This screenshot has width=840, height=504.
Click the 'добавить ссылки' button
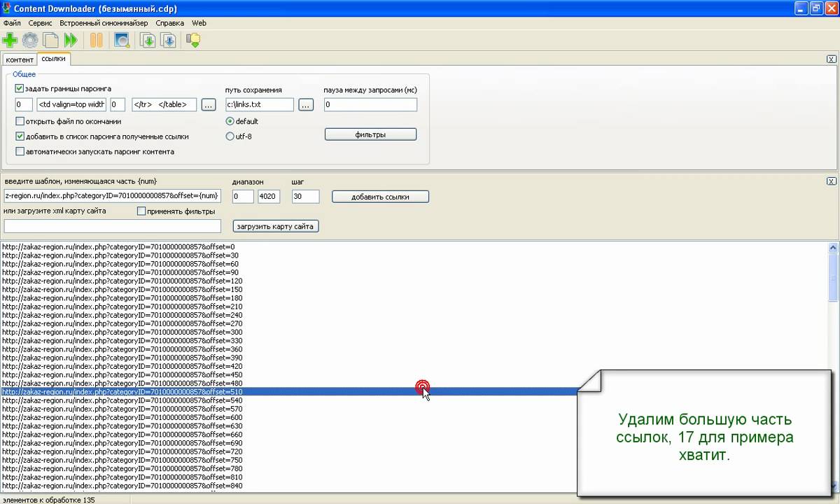[x=380, y=197]
